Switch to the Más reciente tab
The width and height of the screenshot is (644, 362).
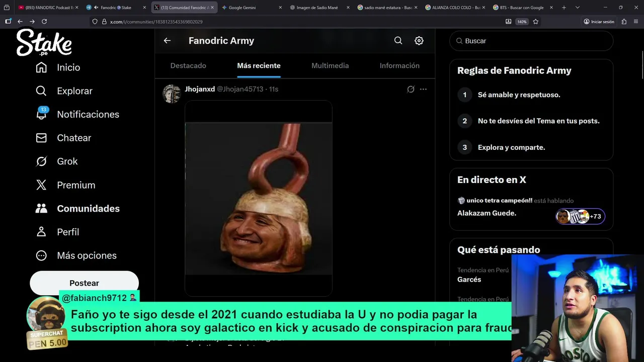[259, 66]
